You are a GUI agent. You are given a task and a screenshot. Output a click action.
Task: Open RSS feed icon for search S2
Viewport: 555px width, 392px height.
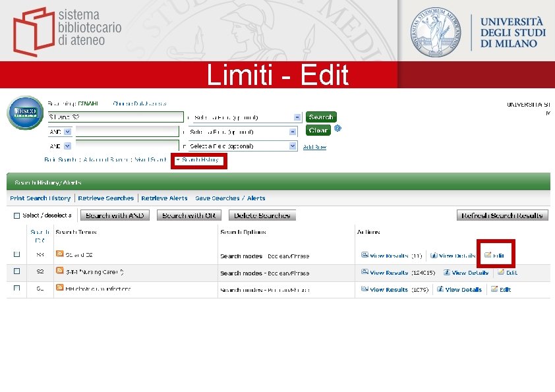[x=60, y=271]
